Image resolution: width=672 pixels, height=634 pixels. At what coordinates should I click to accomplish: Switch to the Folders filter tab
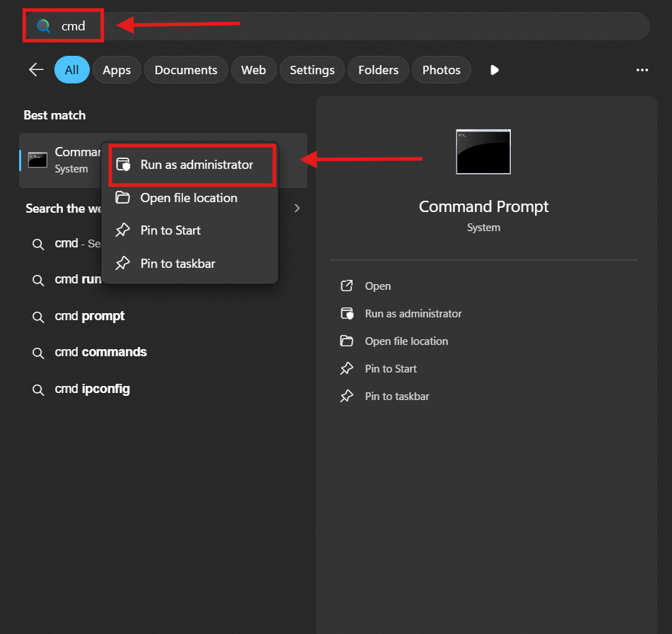pos(378,70)
